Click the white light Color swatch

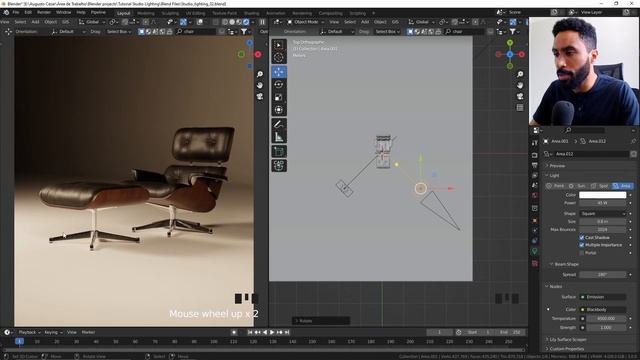pyautogui.click(x=602, y=195)
